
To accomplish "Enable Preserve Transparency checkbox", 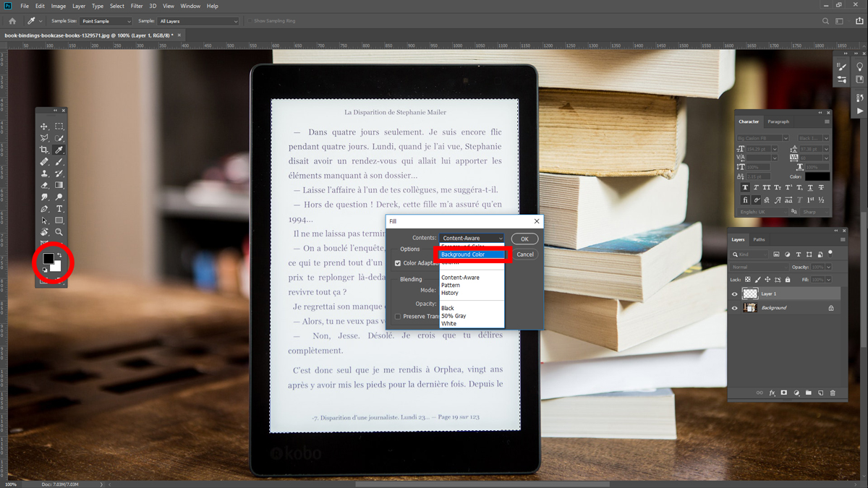I will (398, 317).
